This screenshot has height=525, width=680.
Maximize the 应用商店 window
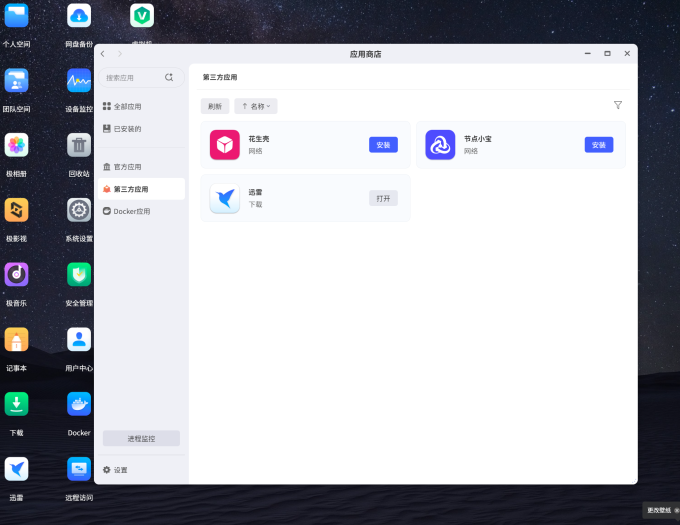tap(608, 53)
